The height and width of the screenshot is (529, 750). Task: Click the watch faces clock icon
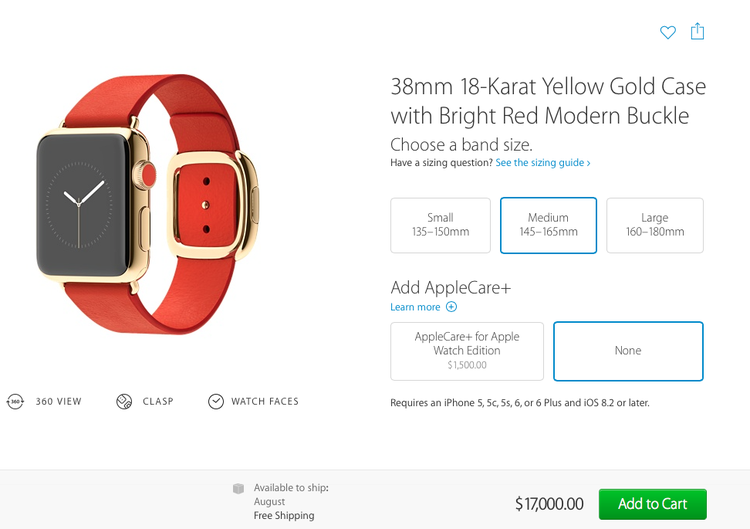216,401
